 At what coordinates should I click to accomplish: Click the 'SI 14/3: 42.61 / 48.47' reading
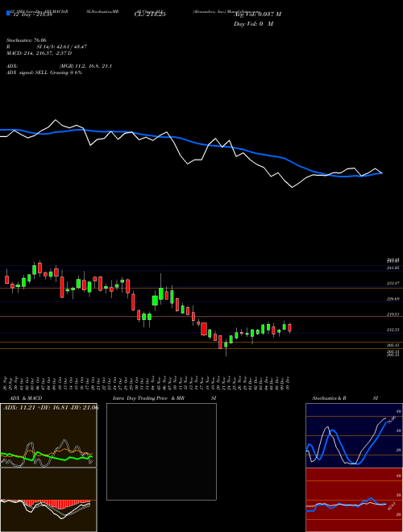[62, 47]
